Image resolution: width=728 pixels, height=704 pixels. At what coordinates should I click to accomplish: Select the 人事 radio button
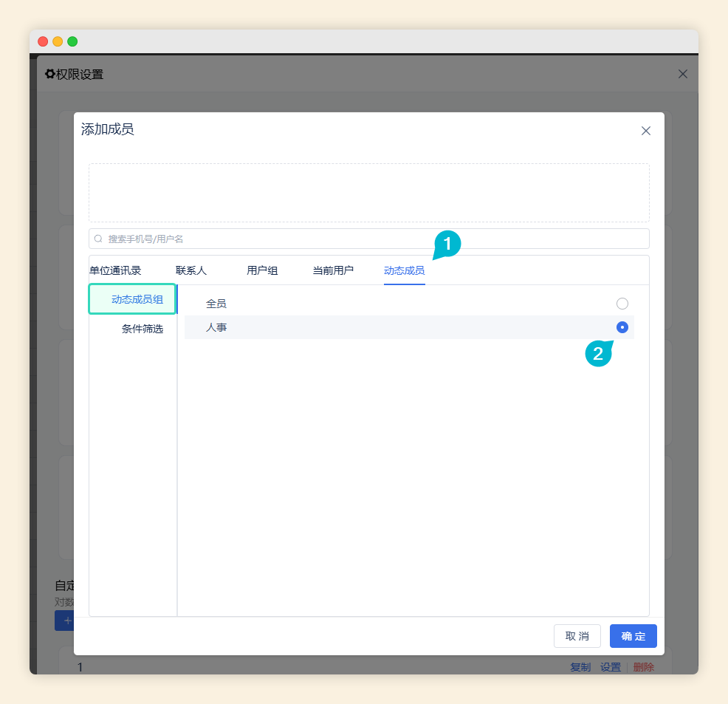622,327
